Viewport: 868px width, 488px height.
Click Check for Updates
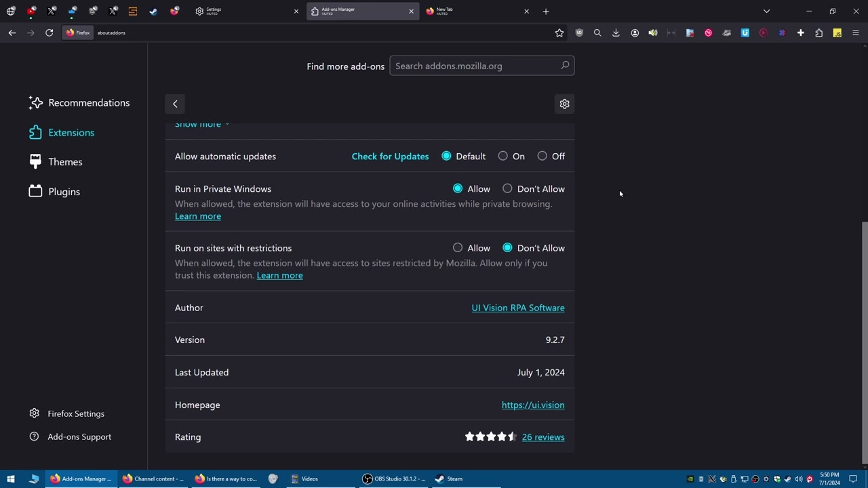(x=390, y=157)
